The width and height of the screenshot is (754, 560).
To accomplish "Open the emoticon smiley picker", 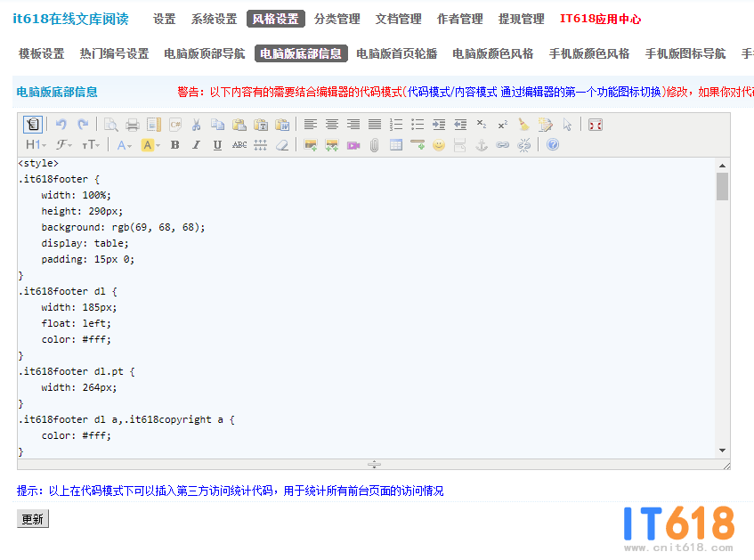I will (x=439, y=145).
